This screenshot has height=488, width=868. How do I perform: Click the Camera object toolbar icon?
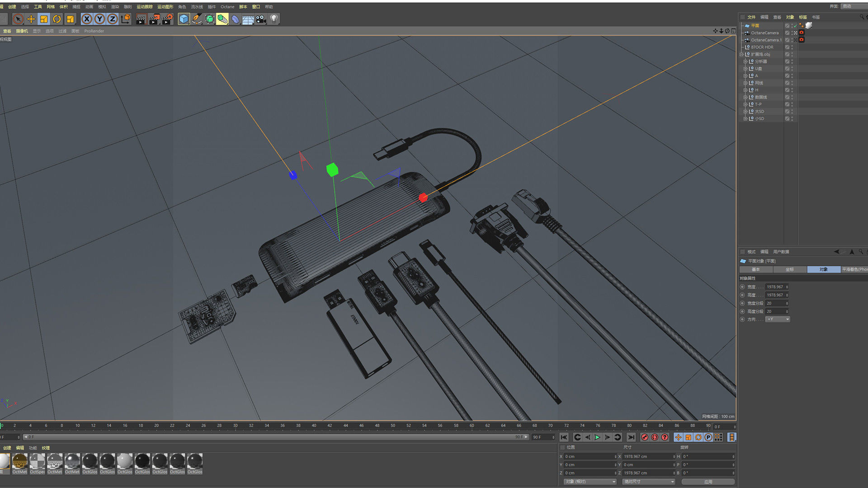[261, 19]
